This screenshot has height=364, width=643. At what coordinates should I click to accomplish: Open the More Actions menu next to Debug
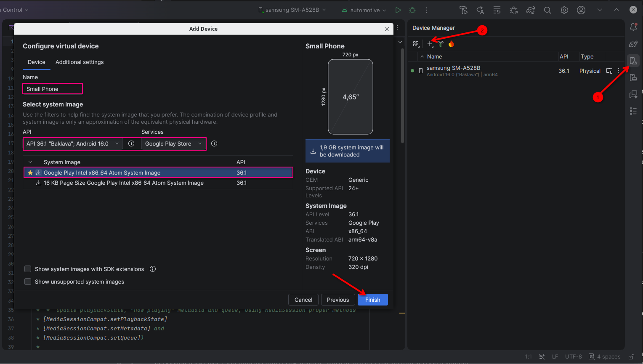pos(427,10)
